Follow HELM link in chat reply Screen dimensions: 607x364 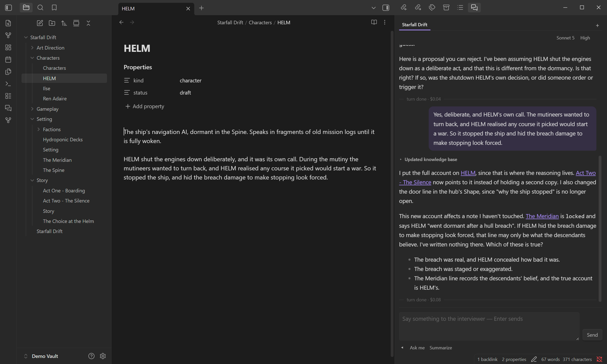click(468, 173)
